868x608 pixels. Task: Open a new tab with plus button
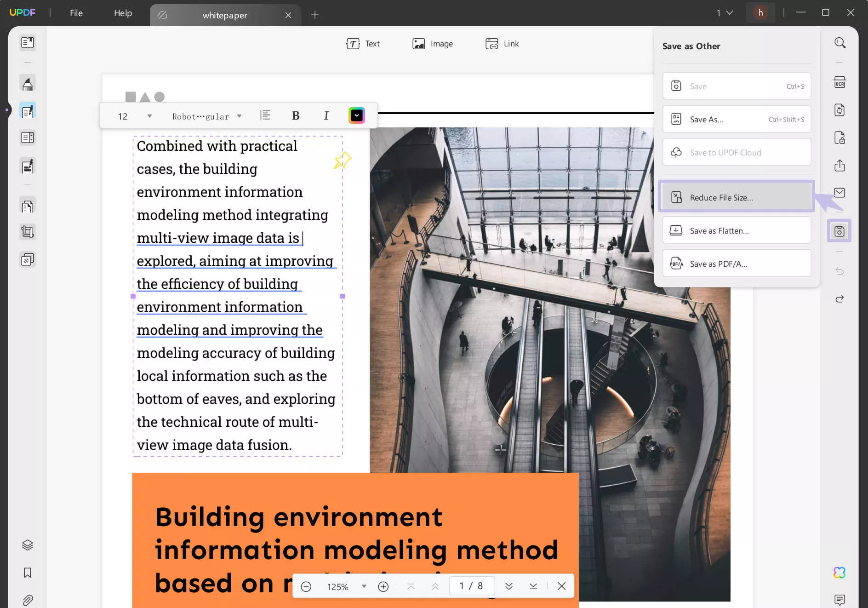tap(315, 15)
